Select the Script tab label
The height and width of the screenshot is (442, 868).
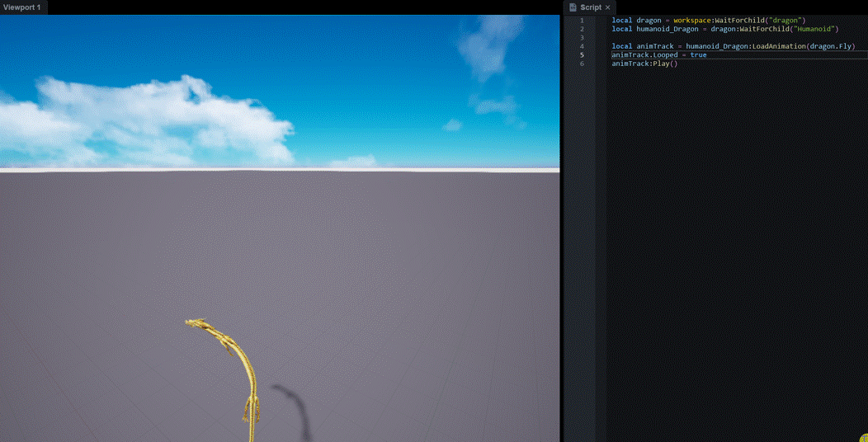click(591, 7)
